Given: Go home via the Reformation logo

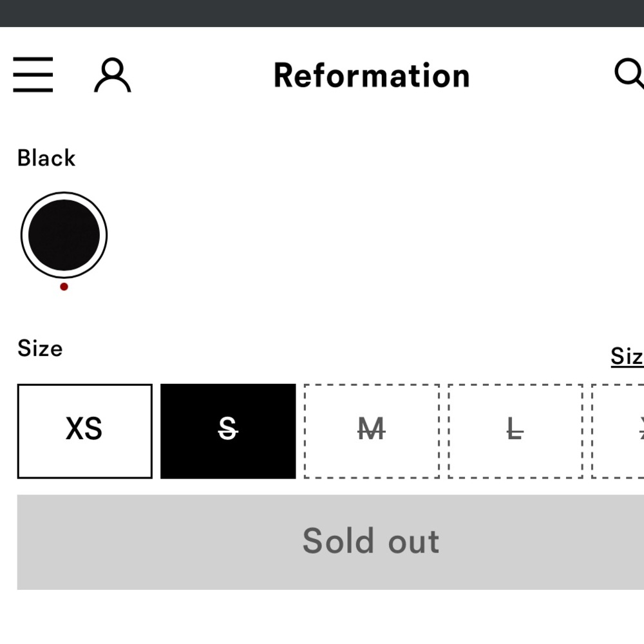Looking at the screenshot, I should click(372, 75).
